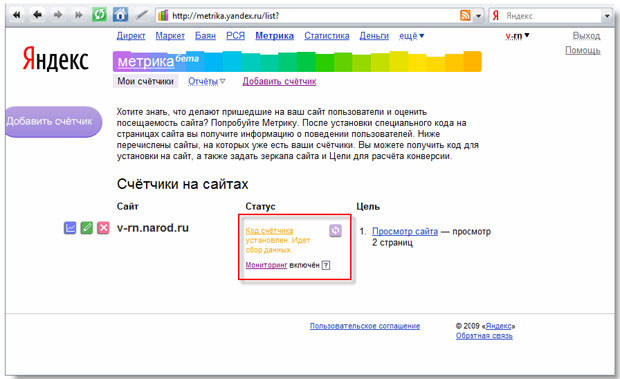Open the browser home page icon
620x379 pixels.
[120, 15]
